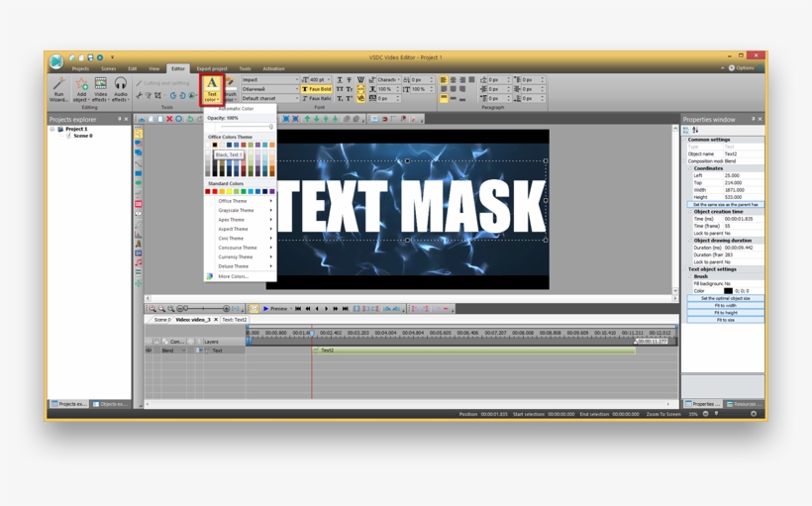Viewport: 812px width, 506px height.
Task: Click the strikethrough text icon in Font group
Action: tap(349, 80)
